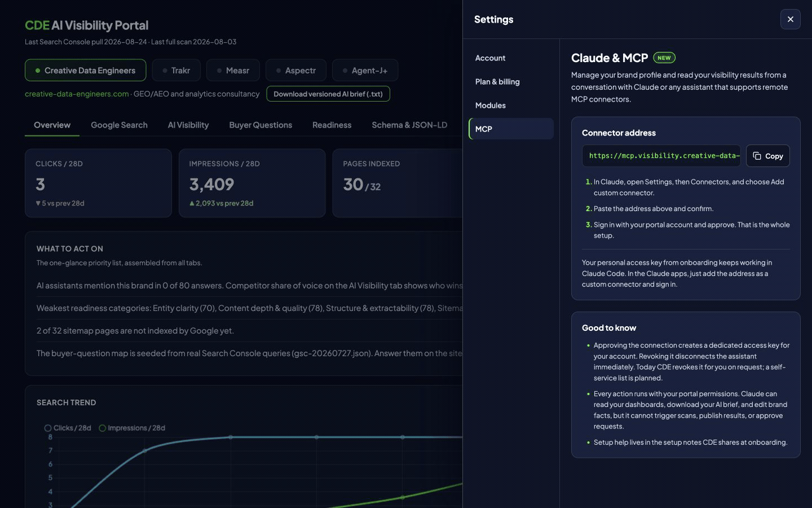Click the 'In Claude, open Settings' step
This screenshot has width=812, height=508.
pyautogui.click(x=689, y=187)
